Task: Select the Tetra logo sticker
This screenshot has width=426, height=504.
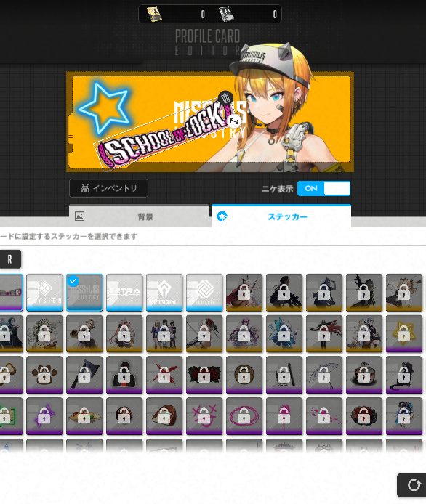Action: [x=124, y=293]
